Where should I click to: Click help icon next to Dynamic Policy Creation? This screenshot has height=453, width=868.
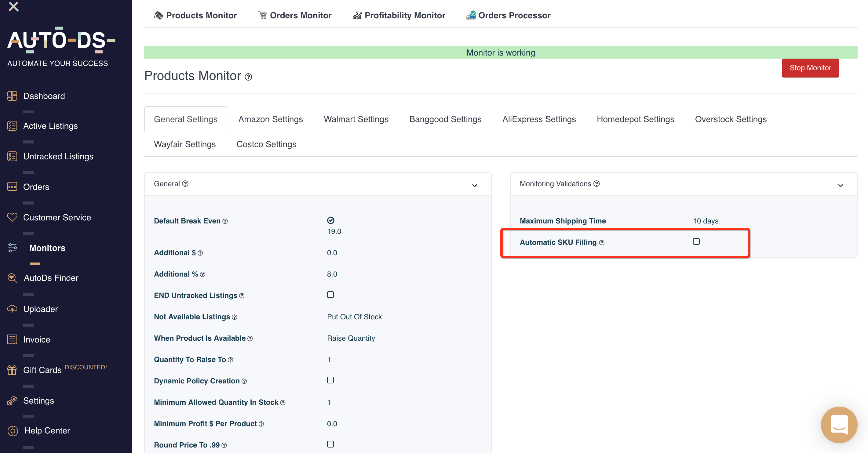tap(244, 381)
